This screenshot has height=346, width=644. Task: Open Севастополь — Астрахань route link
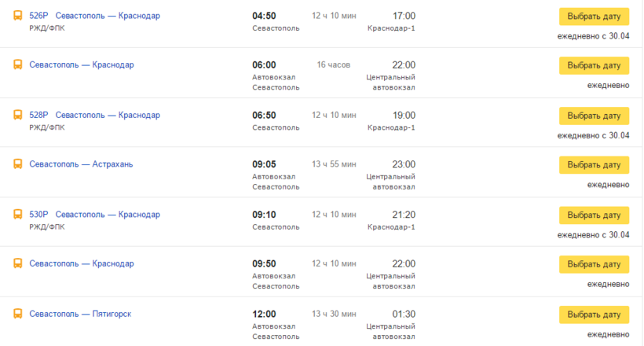point(81,164)
